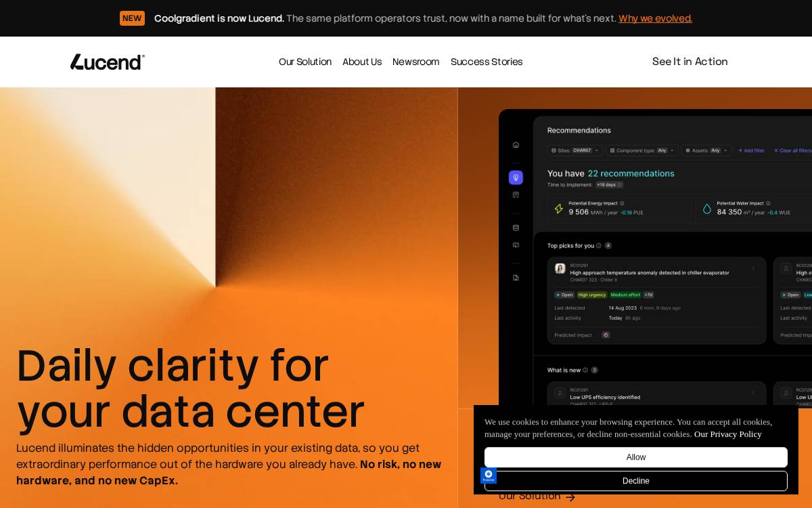Click the 18 days time tag

tap(609, 184)
